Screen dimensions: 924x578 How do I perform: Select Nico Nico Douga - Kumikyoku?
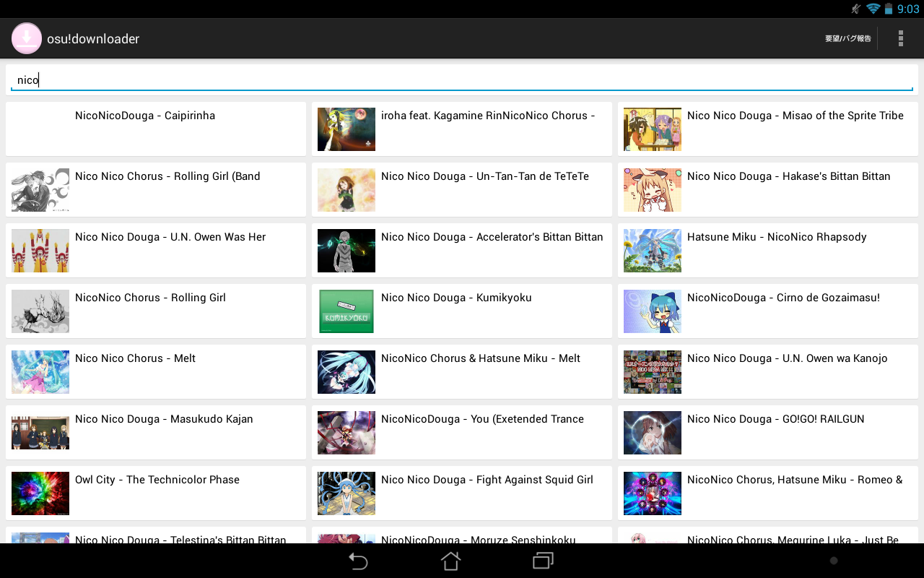[x=456, y=298]
